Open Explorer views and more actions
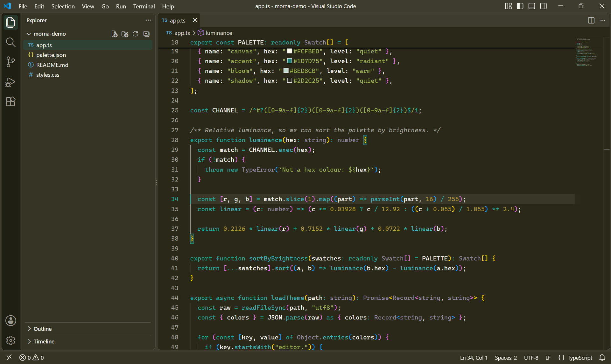Image resolution: width=611 pixels, height=364 pixels. click(148, 20)
